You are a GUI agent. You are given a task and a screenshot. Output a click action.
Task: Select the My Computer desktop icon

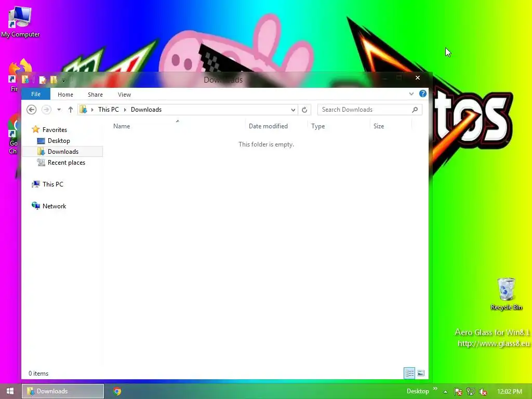[20, 22]
